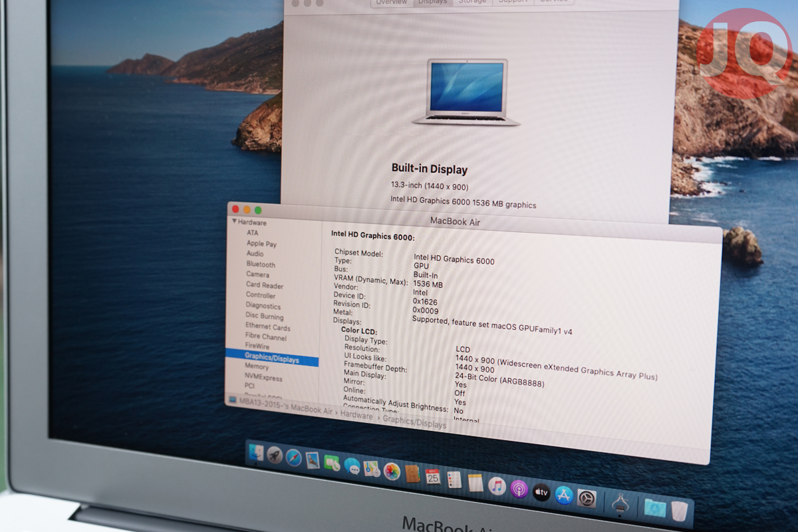This screenshot has height=532, width=798.
Task: Select Displays tab in About This Mac
Action: coord(432,2)
